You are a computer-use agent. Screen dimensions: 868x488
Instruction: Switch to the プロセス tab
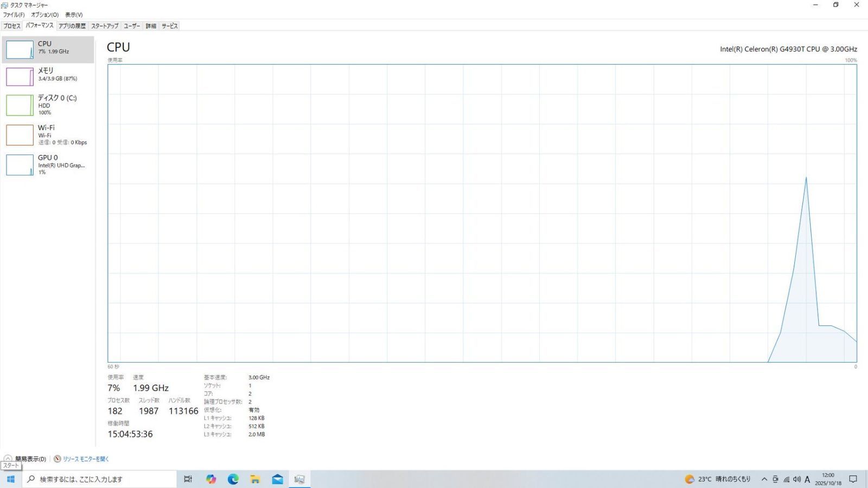(x=12, y=26)
